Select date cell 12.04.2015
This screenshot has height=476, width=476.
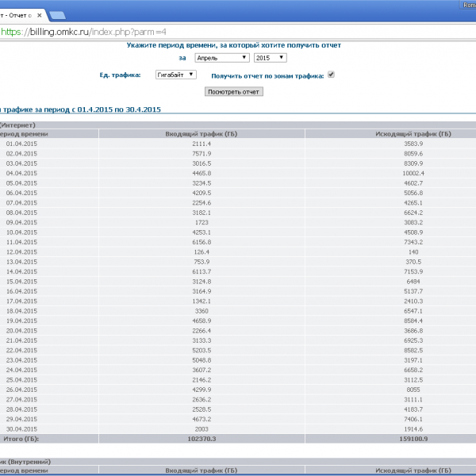(x=21, y=252)
